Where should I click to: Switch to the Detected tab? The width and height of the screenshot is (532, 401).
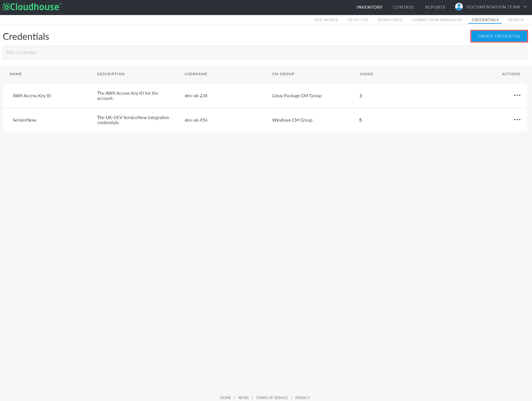point(358,20)
